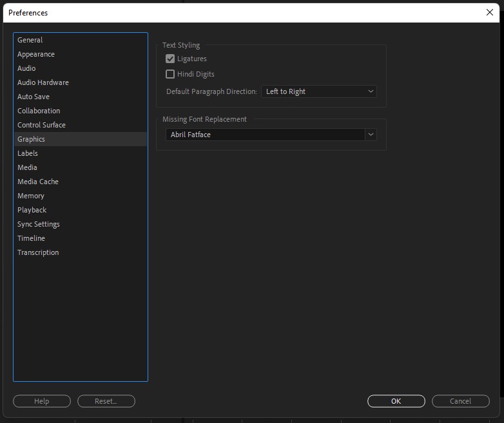Click the Help button

(42, 401)
